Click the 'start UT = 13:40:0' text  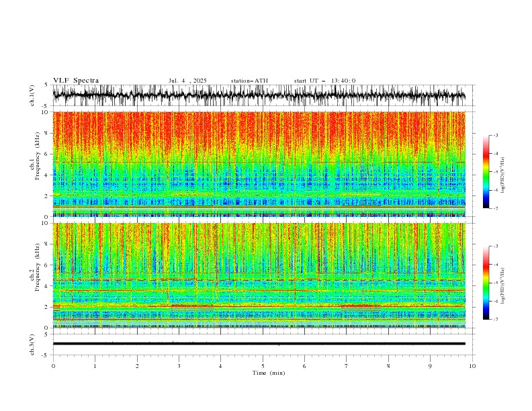coord(324,81)
